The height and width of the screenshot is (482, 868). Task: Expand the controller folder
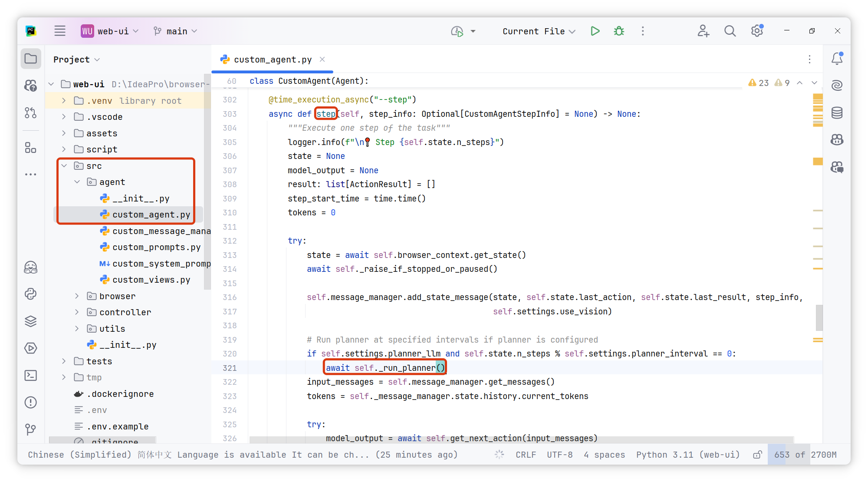point(77,312)
